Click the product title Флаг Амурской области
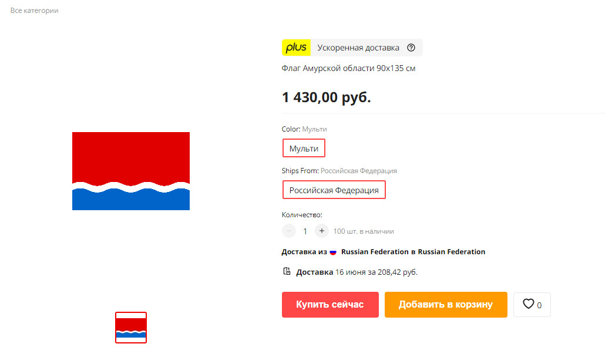The image size is (612, 364). [x=348, y=68]
